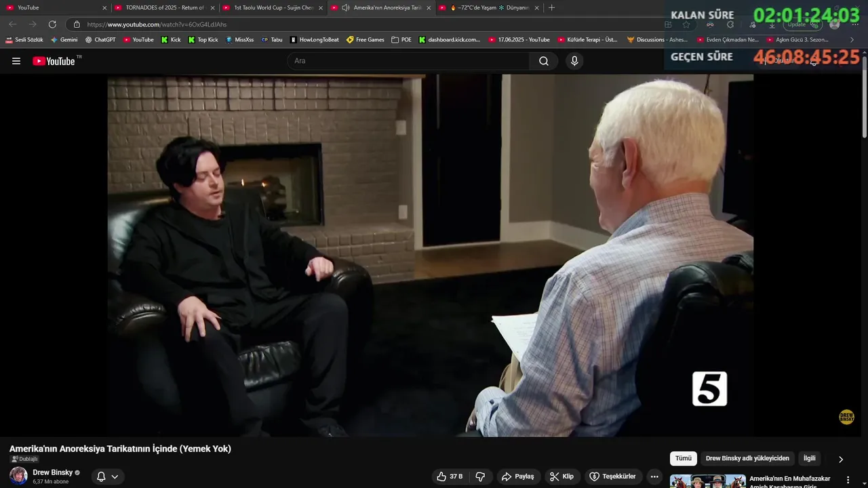Open Aşkın Gücü 3. Sezon bookmark
The image size is (868, 488).
coord(797,40)
